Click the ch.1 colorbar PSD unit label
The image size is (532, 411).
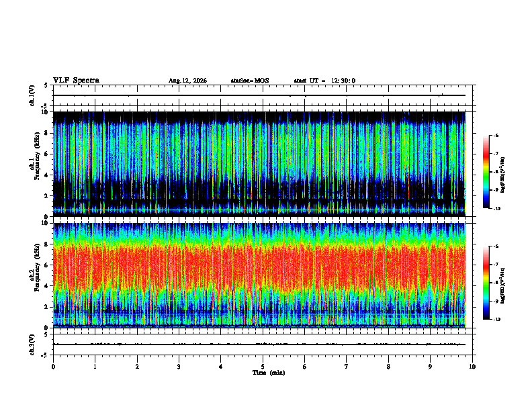(502, 175)
